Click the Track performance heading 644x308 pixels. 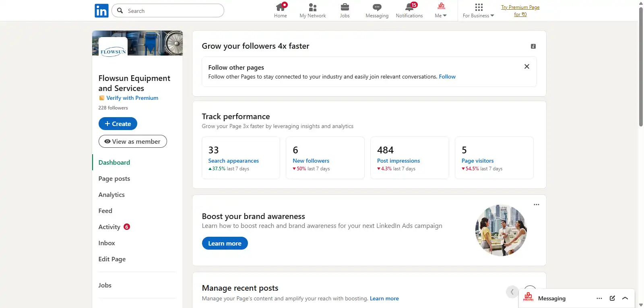236,116
